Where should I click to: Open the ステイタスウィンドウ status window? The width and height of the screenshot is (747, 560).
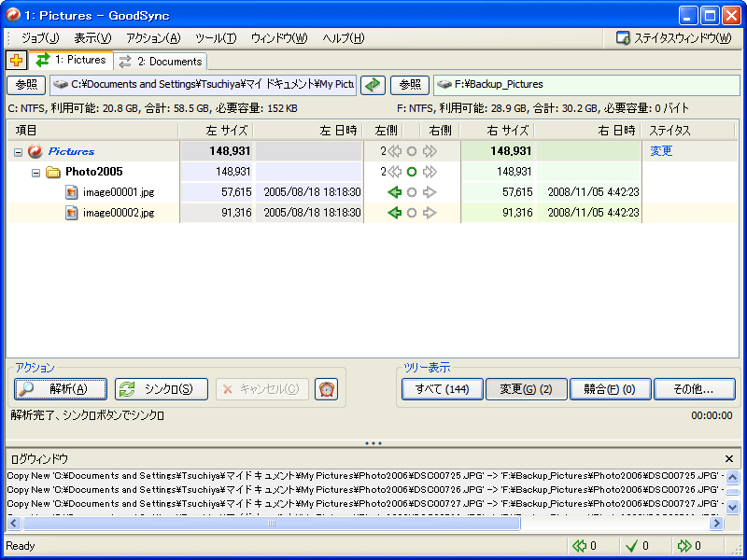[x=673, y=38]
